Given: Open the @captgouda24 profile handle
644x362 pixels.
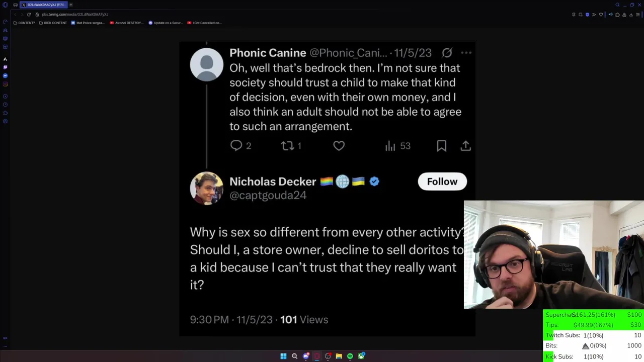Looking at the screenshot, I should coord(268,195).
